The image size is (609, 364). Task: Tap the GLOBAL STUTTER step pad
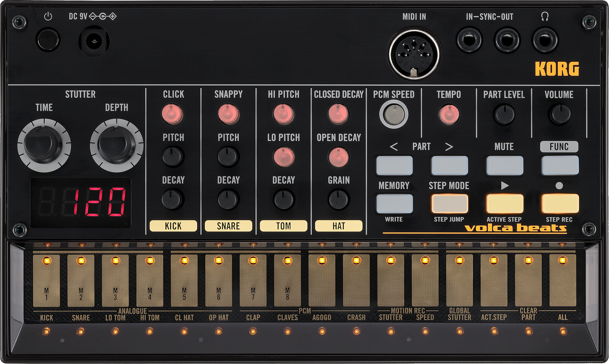459,281
